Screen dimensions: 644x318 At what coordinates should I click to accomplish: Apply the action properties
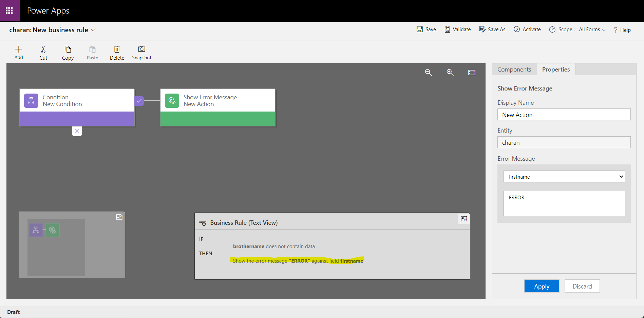pos(542,286)
